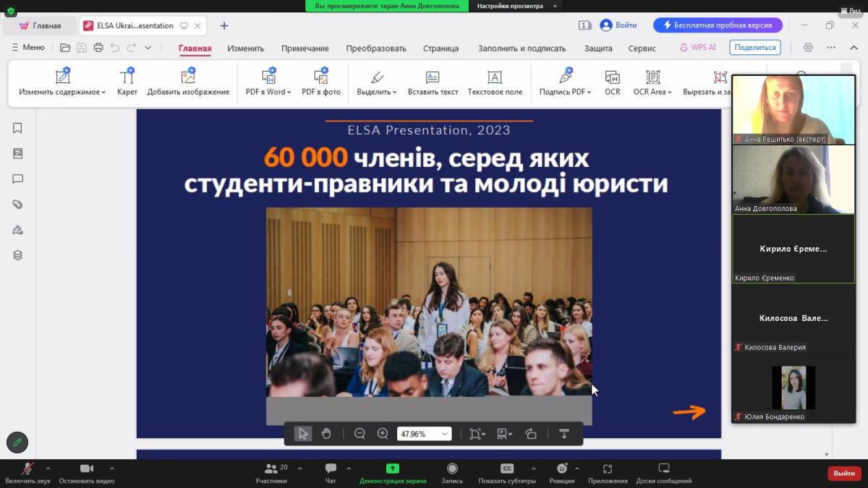The width and height of the screenshot is (868, 488).
Task: Click the Insert Text tool
Action: click(433, 82)
